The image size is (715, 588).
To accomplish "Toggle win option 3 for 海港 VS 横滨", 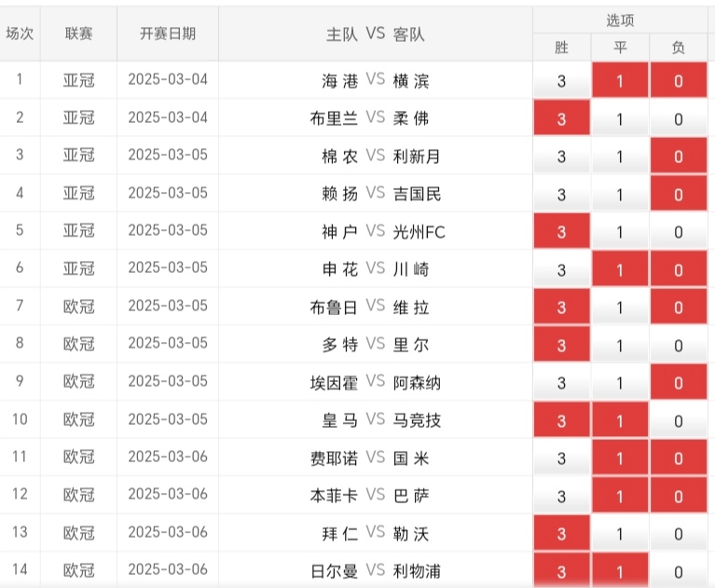I will tap(561, 81).
